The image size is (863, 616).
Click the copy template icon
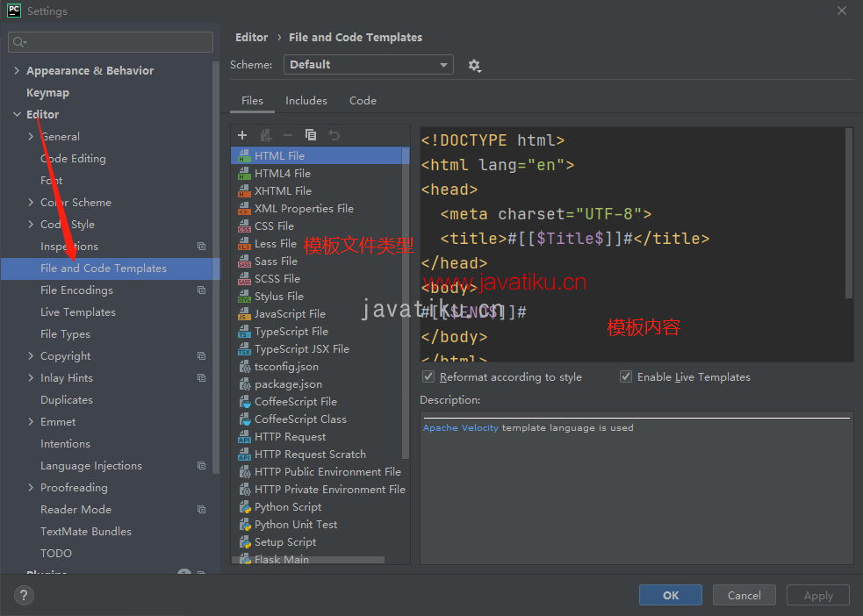tap(311, 135)
